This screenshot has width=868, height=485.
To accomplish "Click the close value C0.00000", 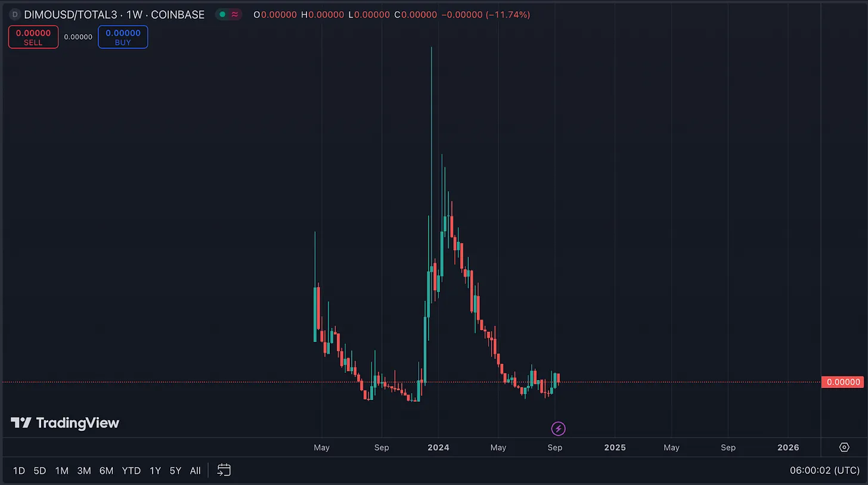I will click(416, 14).
